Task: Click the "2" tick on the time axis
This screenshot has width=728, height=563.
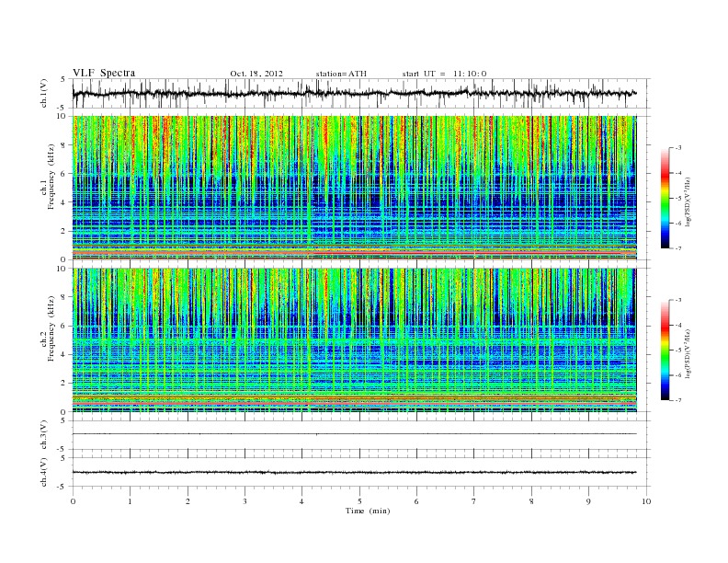Action: (188, 501)
